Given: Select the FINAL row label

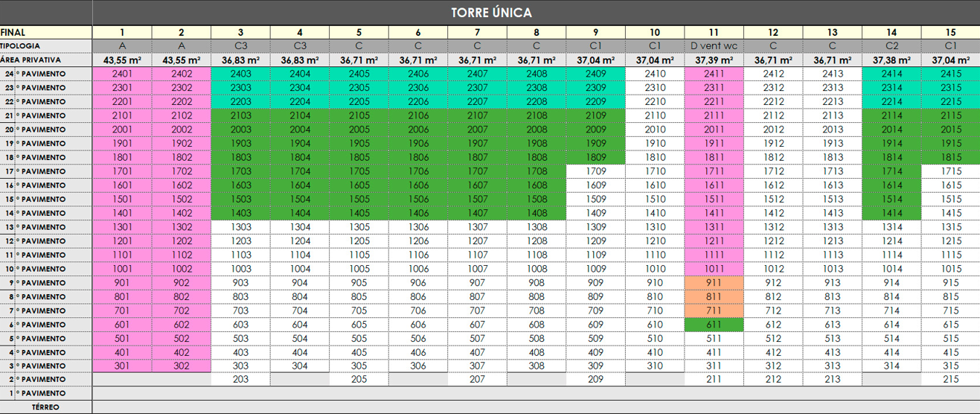Looking at the screenshot, I should tap(13, 32).
